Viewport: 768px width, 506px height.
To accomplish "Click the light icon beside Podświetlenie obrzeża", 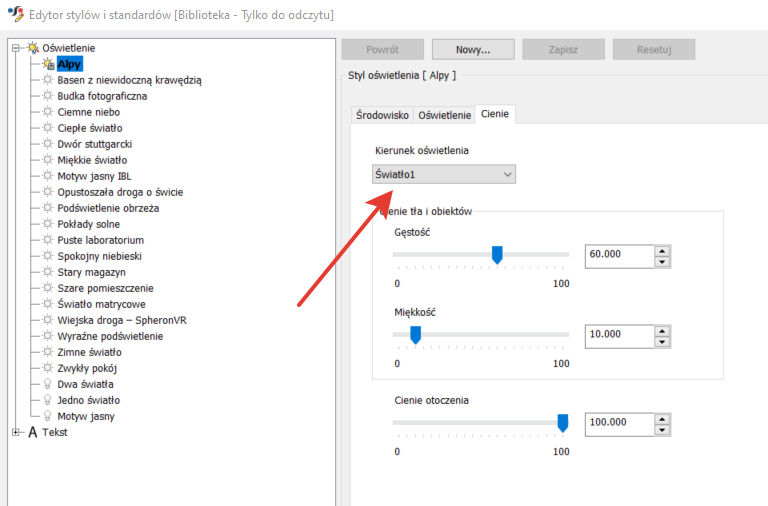I will [x=48, y=208].
